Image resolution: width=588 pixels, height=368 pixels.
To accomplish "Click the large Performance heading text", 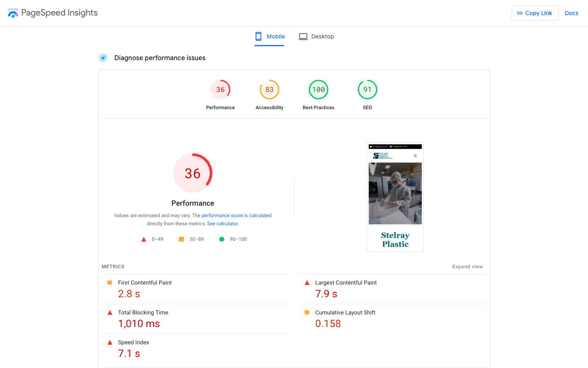I will (x=193, y=203).
